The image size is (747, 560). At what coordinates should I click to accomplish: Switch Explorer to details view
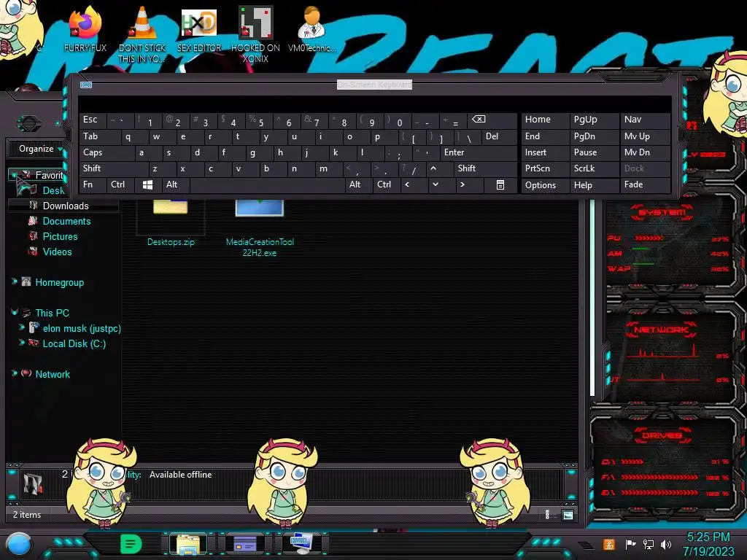[x=547, y=515]
